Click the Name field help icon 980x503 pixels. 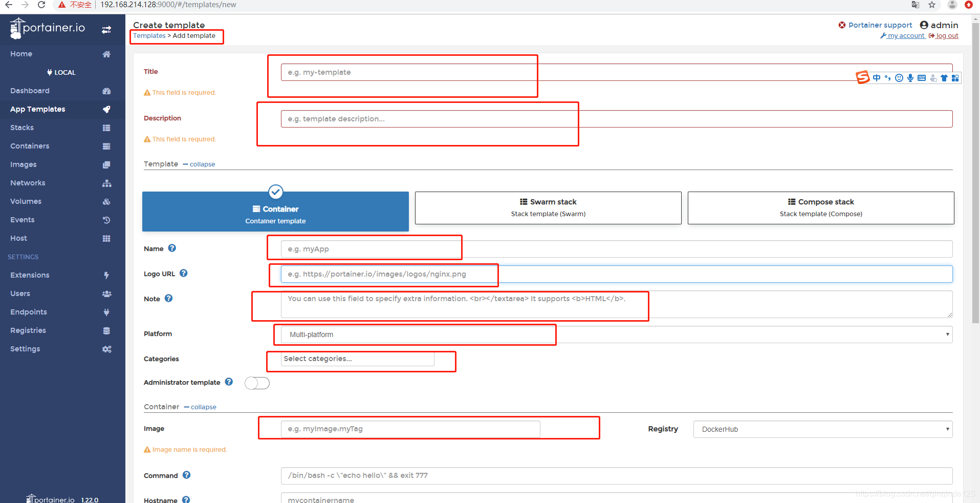coord(172,248)
